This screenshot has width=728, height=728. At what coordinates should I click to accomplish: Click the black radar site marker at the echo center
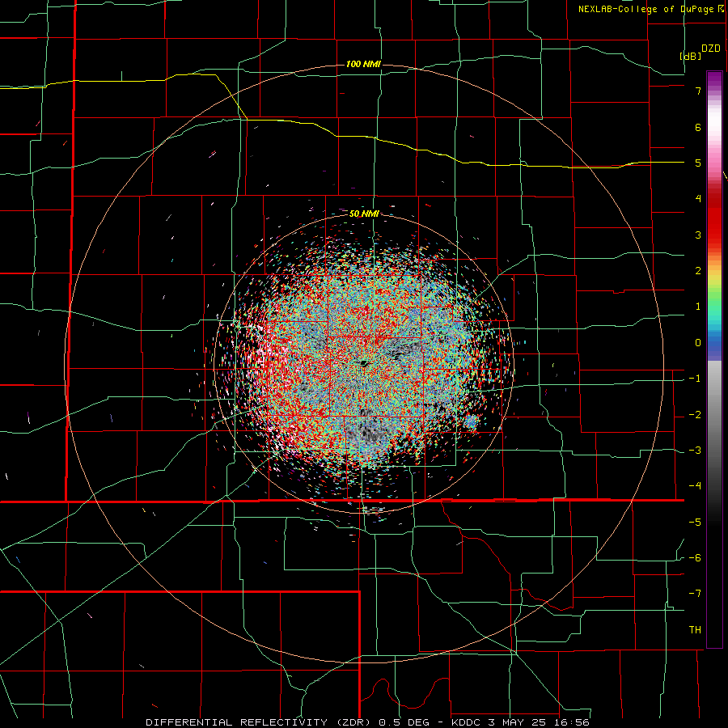click(363, 362)
